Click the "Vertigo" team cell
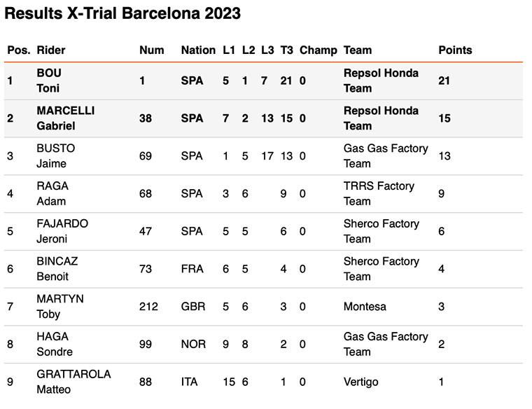This screenshot has height=409, width=532. tap(361, 382)
